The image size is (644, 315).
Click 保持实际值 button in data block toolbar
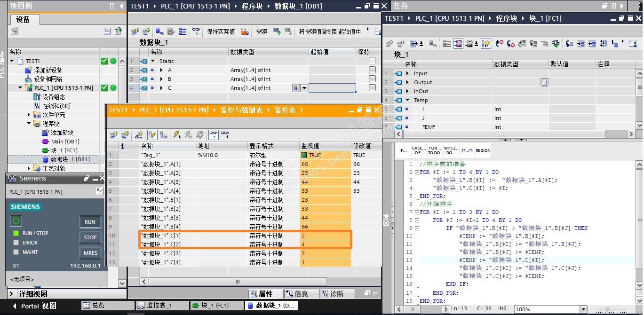[221, 31]
